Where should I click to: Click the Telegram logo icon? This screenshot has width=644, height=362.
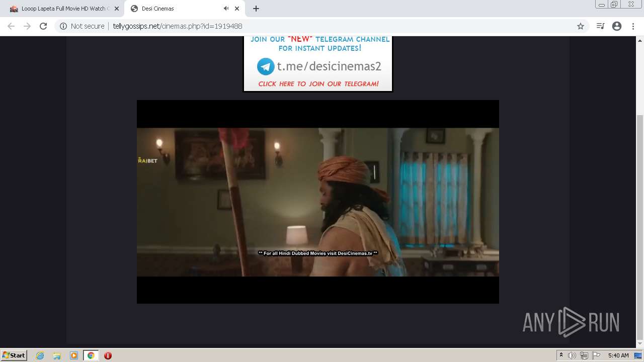[x=266, y=66]
